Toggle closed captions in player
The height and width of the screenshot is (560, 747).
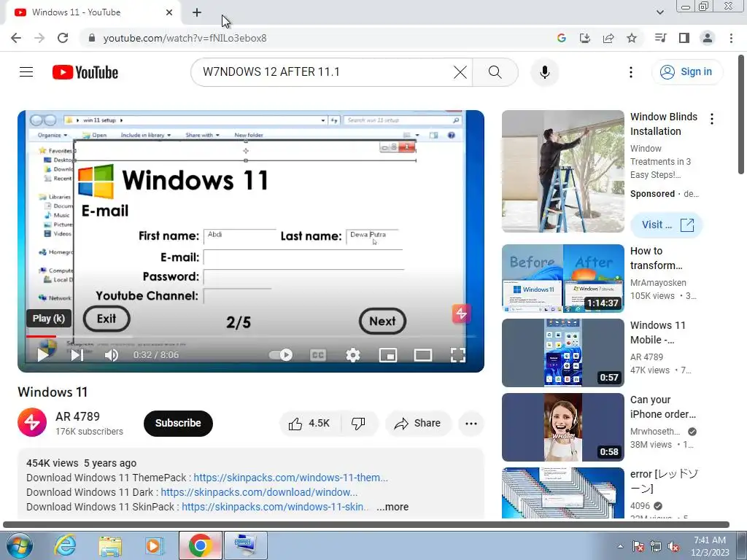318,355
